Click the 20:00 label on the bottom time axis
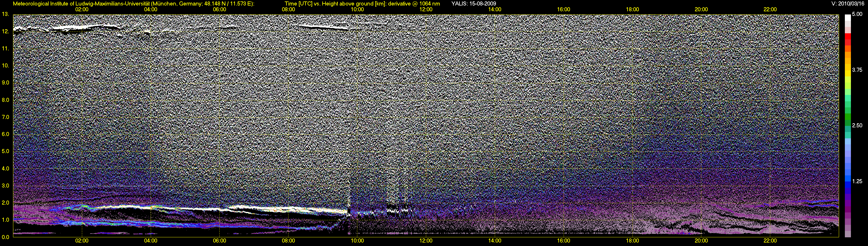868x246 pixels. (701, 241)
